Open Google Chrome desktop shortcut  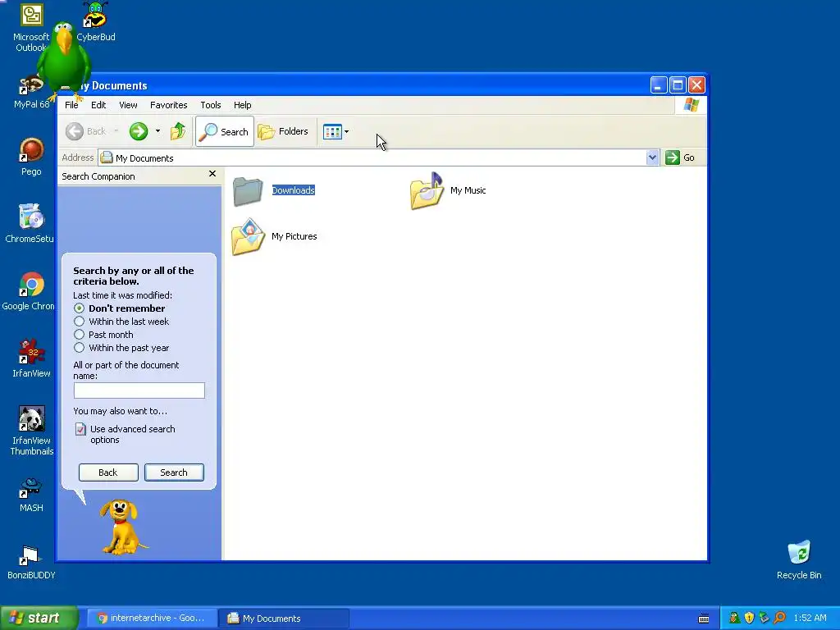(x=29, y=291)
